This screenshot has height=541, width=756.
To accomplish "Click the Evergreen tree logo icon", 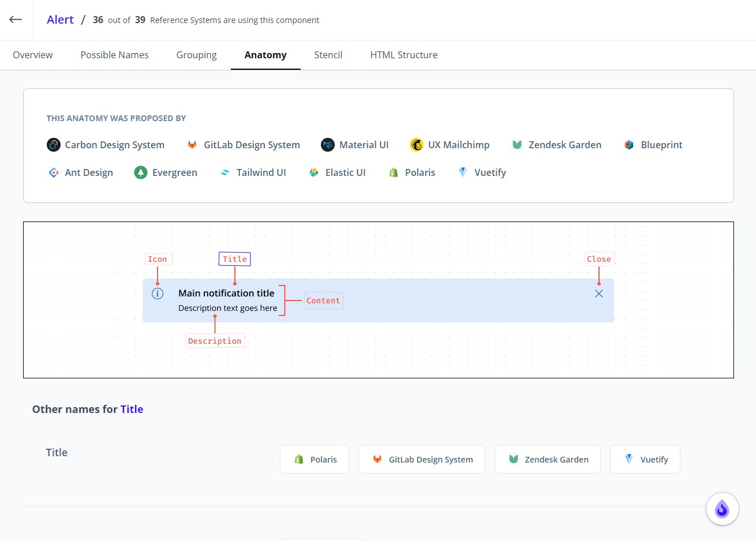I will 141,172.
